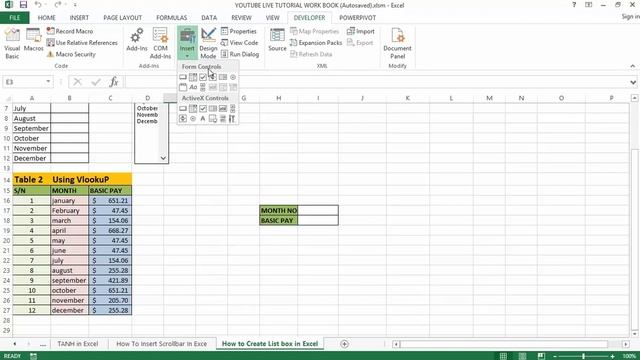Screen dimensions: 640x360
Task: Select the cell next to MONTH NO
Action: point(318,210)
